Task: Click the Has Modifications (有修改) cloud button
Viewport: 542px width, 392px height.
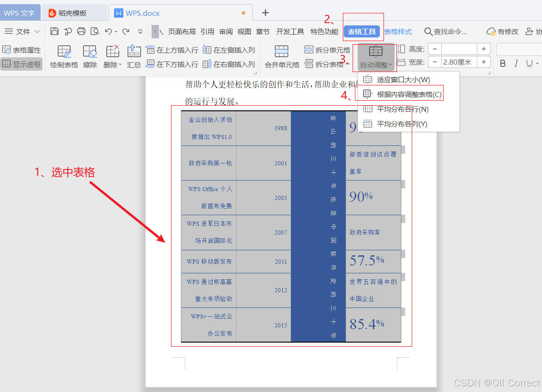Action: coord(502,32)
